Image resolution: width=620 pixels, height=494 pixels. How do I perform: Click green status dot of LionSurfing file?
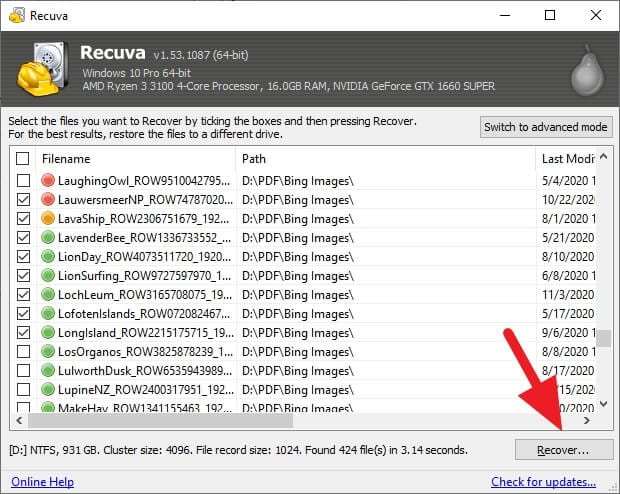[x=48, y=275]
